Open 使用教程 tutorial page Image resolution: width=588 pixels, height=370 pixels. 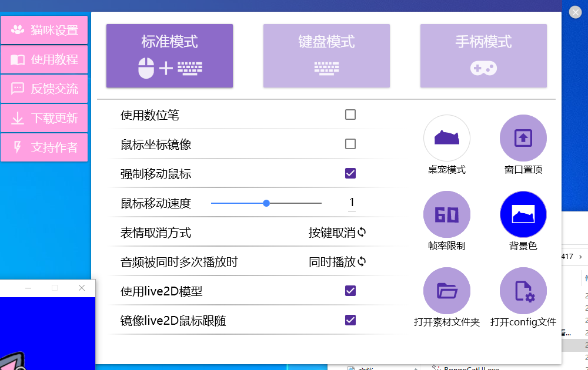[44, 59]
